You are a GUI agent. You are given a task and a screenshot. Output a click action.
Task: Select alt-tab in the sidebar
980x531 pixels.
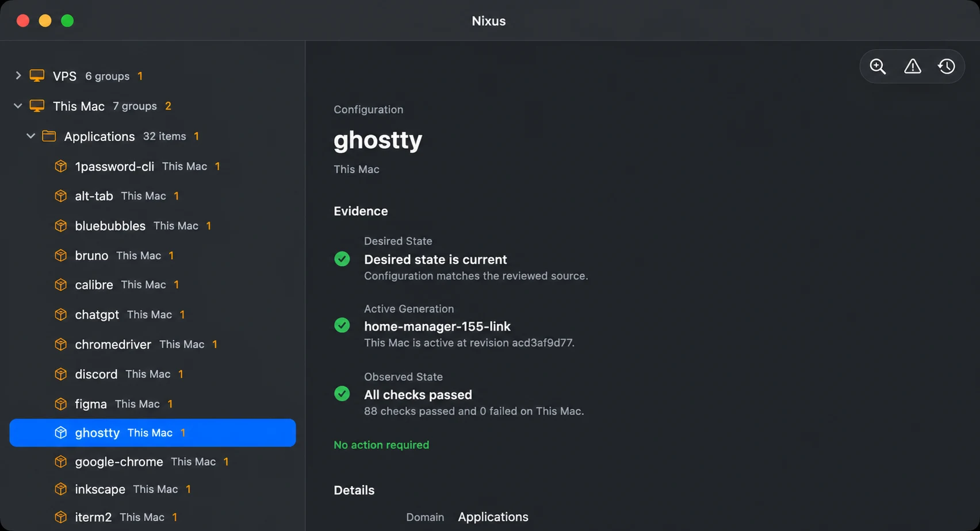point(152,196)
